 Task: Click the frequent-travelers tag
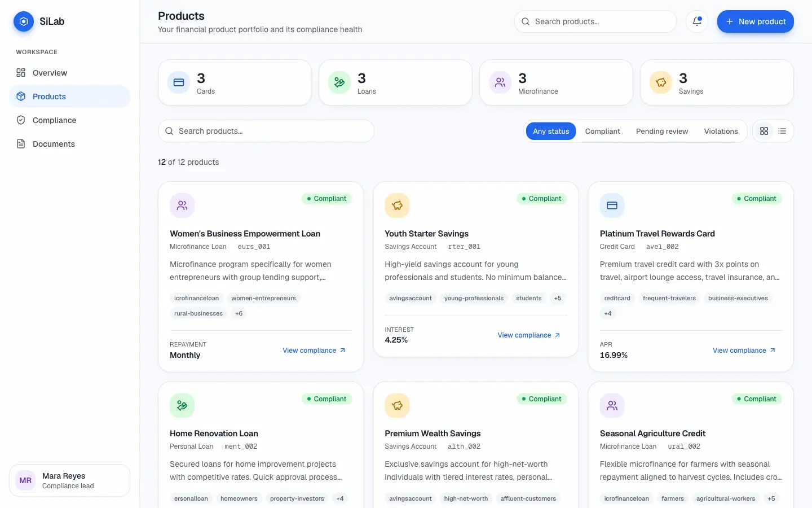[669, 298]
